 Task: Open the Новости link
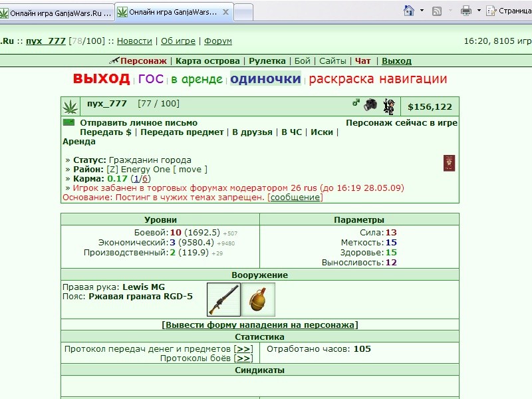(x=134, y=41)
